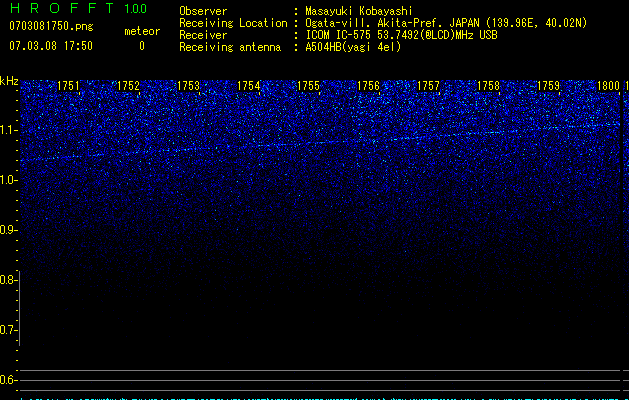Click the 1754 time marker
This screenshot has height=400, width=629.
[x=248, y=86]
